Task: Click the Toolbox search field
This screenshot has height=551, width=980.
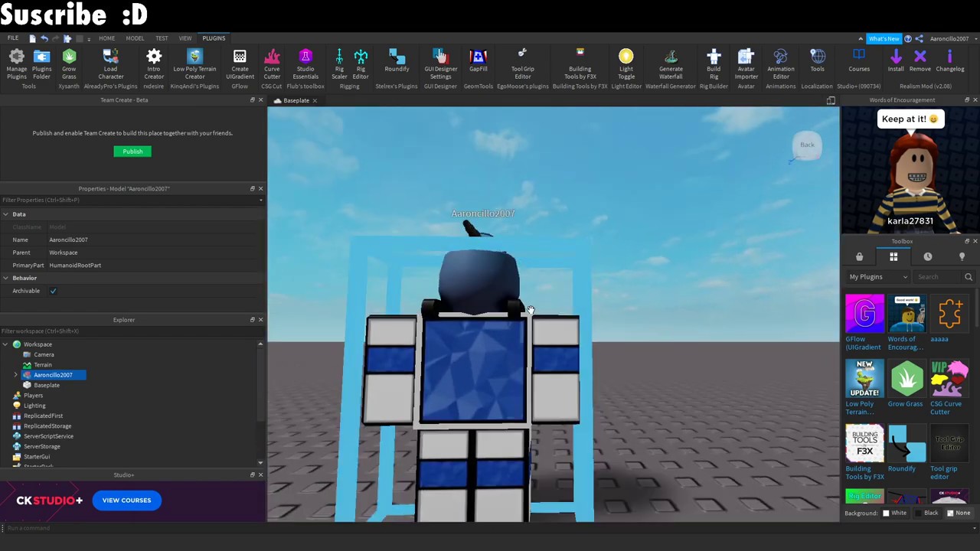Action: click(x=939, y=277)
